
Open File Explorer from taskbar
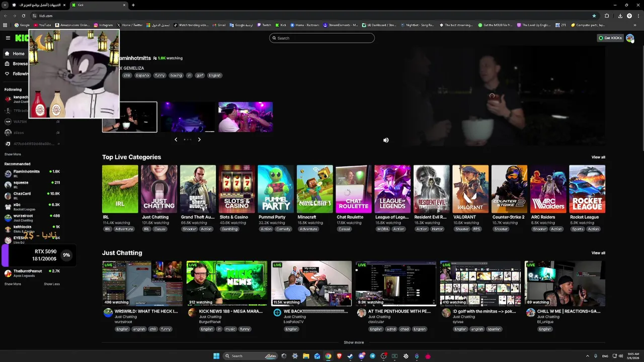point(306,356)
